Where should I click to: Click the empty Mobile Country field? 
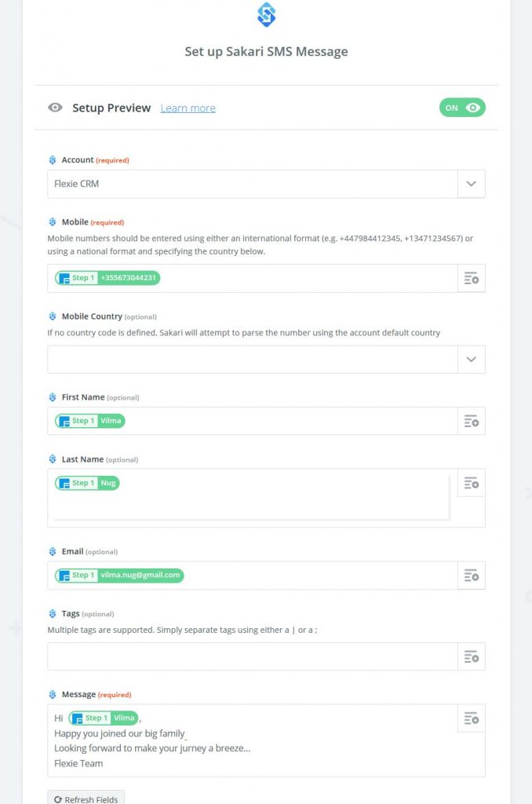tap(252, 360)
